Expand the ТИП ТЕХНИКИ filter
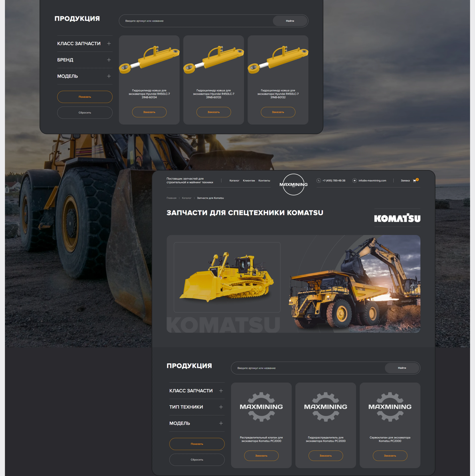 (x=221, y=407)
